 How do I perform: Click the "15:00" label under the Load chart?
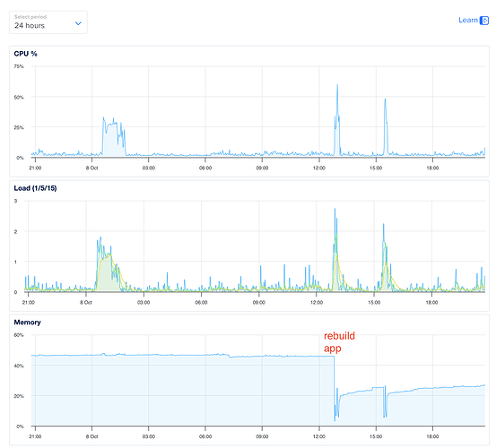[374, 303]
